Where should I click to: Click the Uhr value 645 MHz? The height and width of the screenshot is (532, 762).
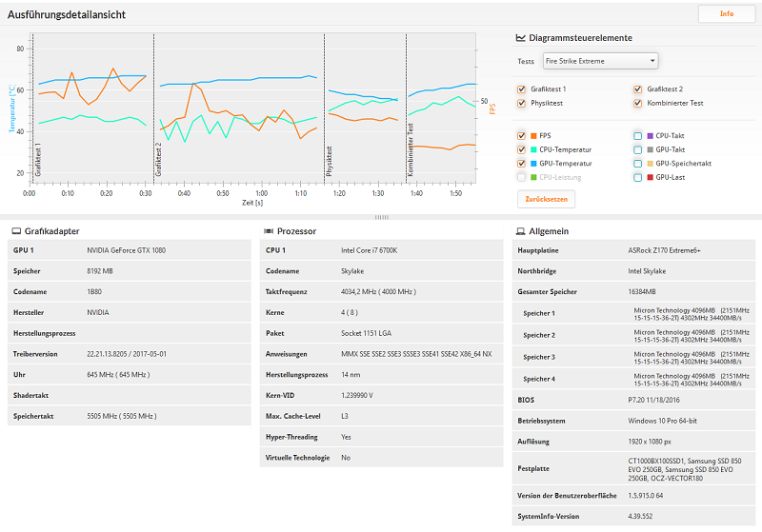click(x=118, y=375)
